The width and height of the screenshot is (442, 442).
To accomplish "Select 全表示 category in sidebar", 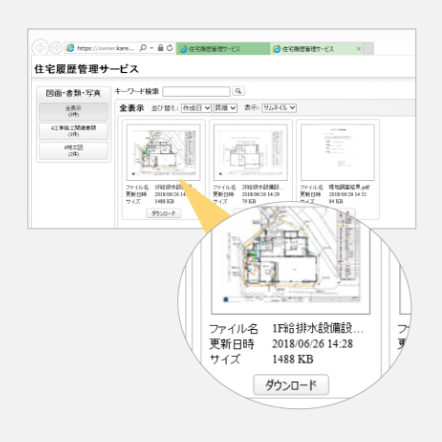I will [x=73, y=111].
